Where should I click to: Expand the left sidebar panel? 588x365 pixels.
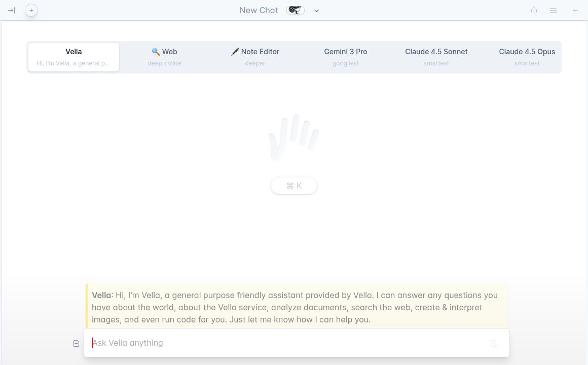[x=11, y=10]
